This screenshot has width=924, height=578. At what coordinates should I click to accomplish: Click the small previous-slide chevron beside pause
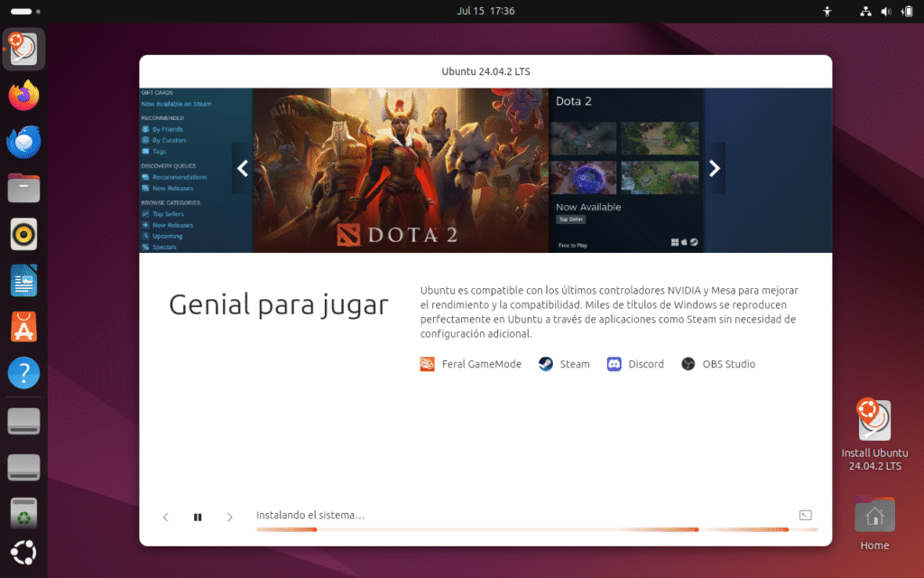point(166,517)
